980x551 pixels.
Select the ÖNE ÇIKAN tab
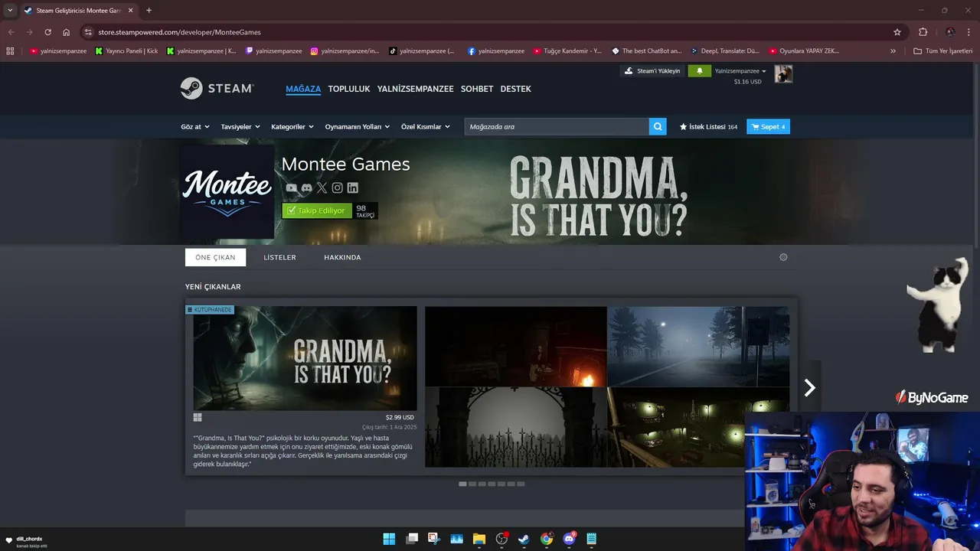click(x=215, y=257)
